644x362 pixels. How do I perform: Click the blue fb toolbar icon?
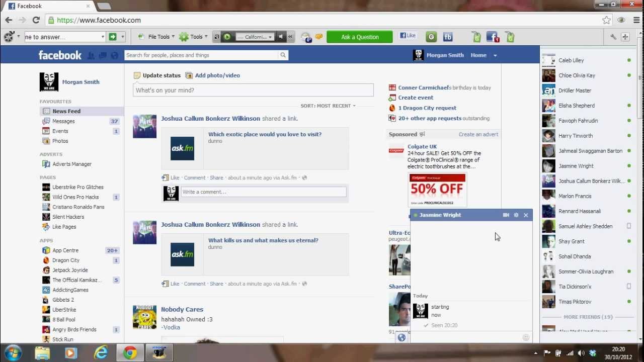448,37
